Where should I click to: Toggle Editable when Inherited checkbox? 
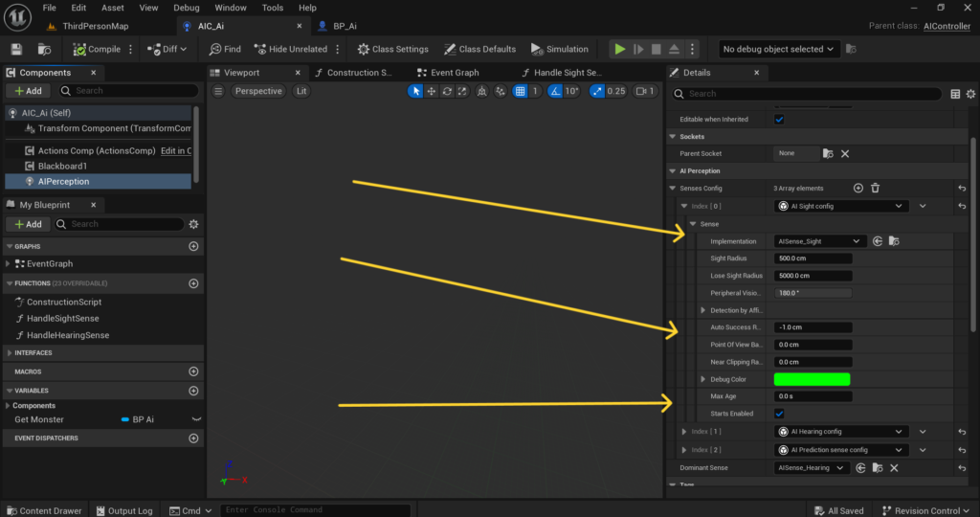coord(779,120)
